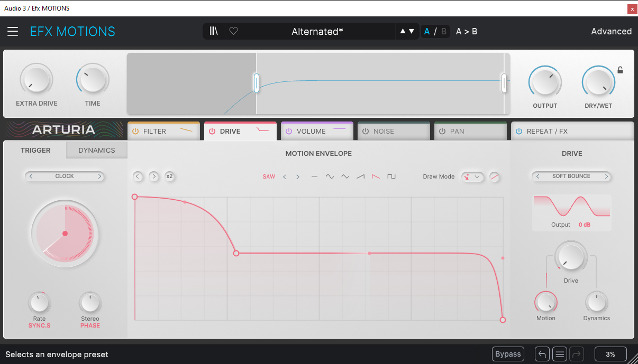Click the Drive amount knob

tap(571, 257)
